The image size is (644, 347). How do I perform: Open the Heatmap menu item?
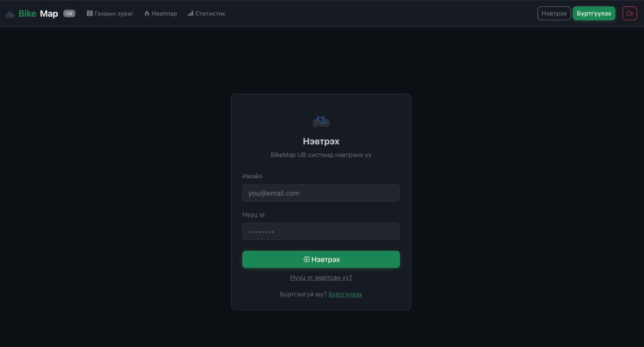click(x=161, y=14)
